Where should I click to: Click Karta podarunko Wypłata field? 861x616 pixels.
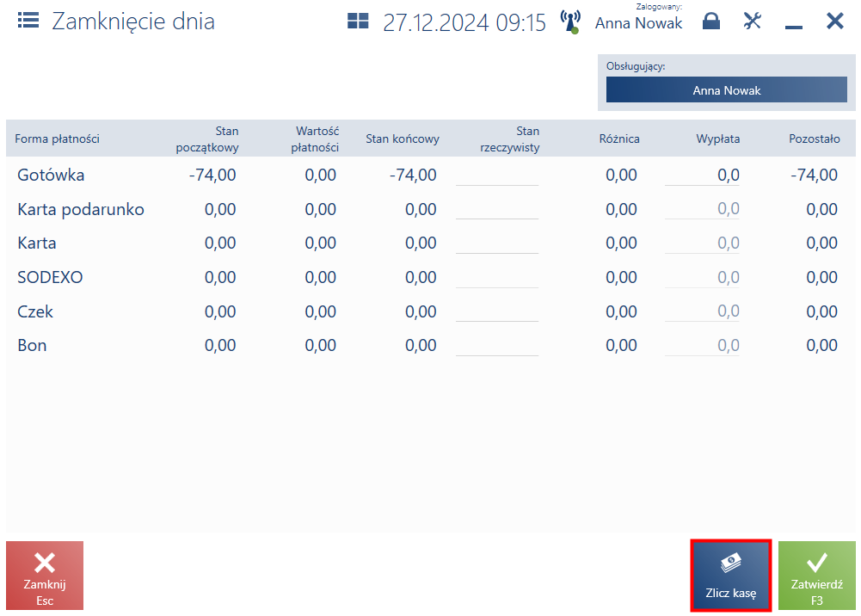[x=702, y=209]
